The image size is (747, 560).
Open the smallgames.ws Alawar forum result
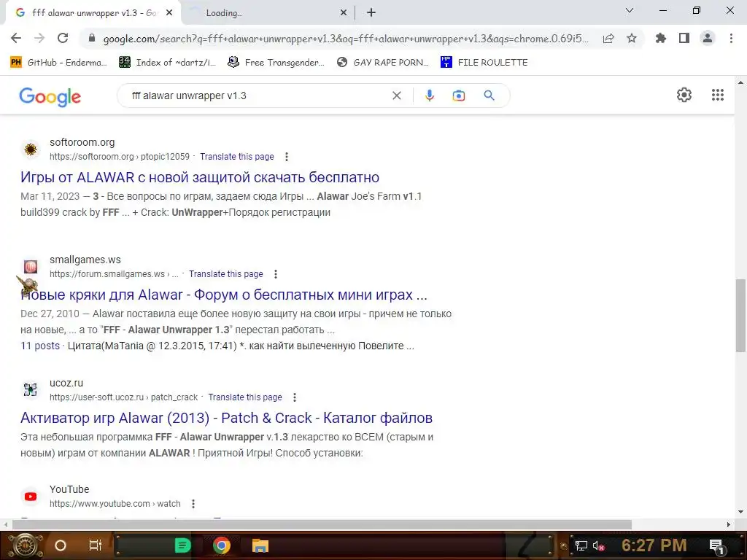point(224,295)
